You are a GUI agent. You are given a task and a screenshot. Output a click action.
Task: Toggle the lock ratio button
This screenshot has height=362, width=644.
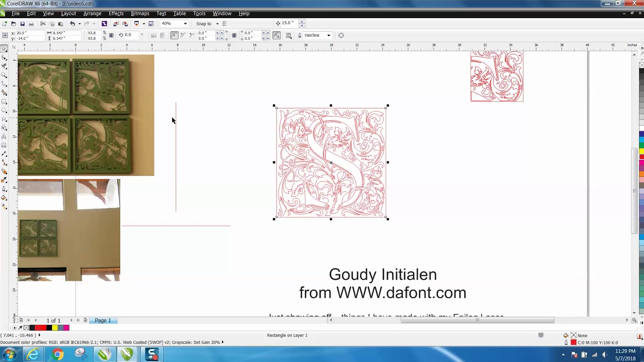111,35
